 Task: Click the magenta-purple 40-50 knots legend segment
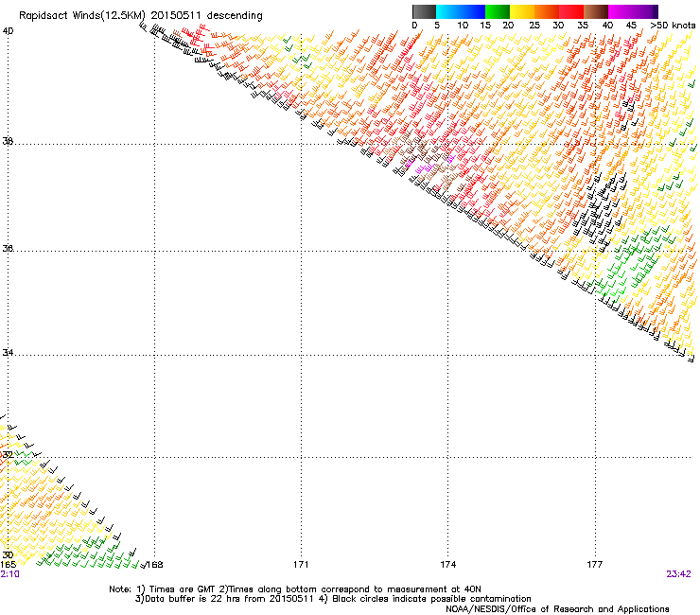(x=633, y=11)
